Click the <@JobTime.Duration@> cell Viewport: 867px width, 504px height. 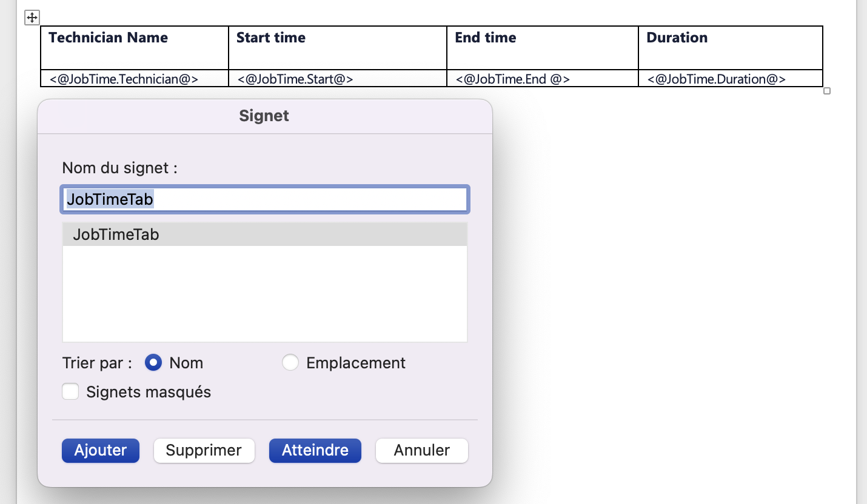[x=731, y=78]
